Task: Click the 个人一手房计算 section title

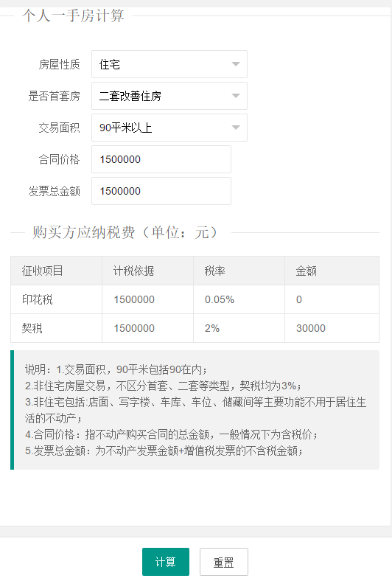Action: tap(73, 15)
